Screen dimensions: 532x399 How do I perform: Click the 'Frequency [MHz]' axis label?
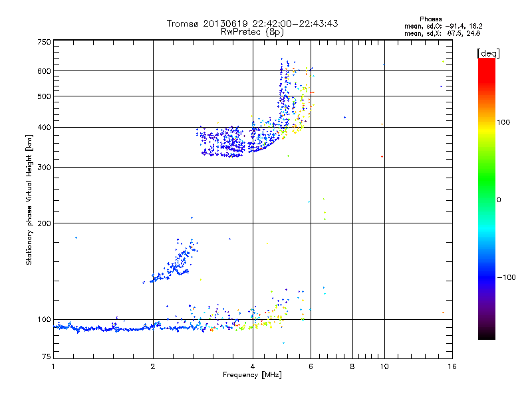(252, 375)
